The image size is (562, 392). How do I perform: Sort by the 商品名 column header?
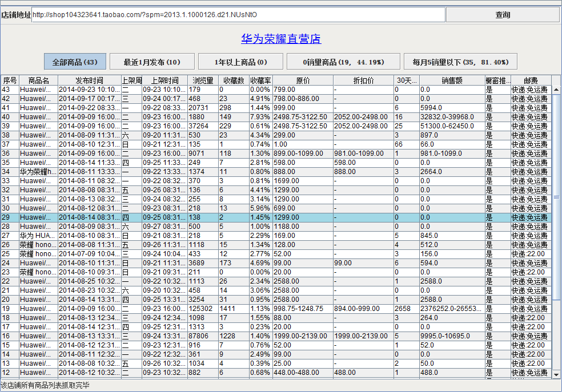(38, 80)
